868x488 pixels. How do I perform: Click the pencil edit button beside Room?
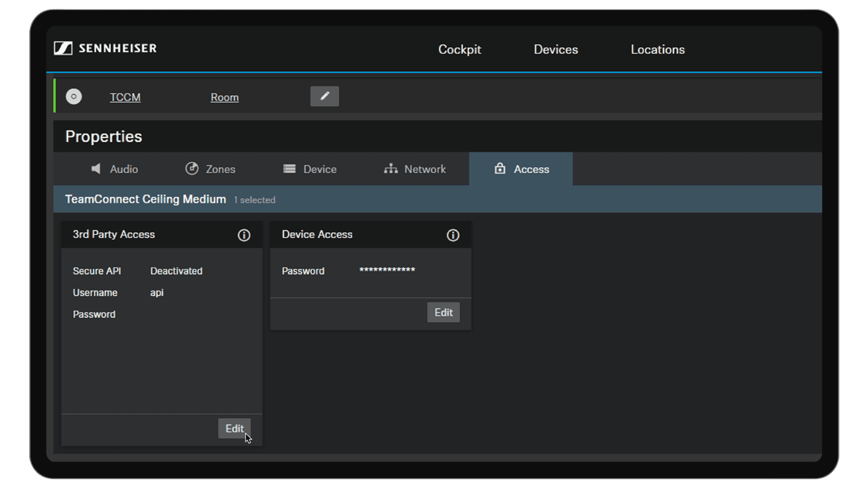pos(325,96)
